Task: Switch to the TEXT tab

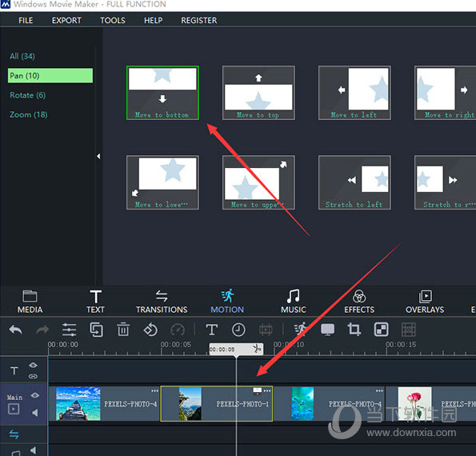Action: (95, 302)
